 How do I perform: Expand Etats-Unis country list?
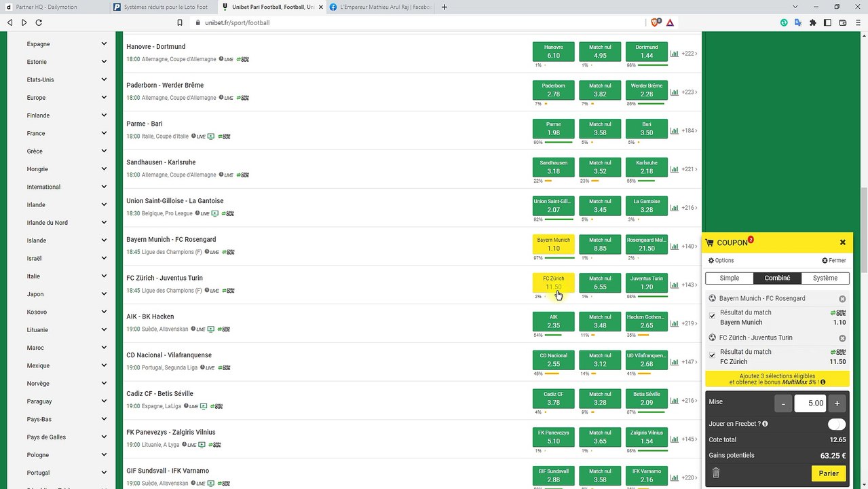pyautogui.click(x=104, y=79)
